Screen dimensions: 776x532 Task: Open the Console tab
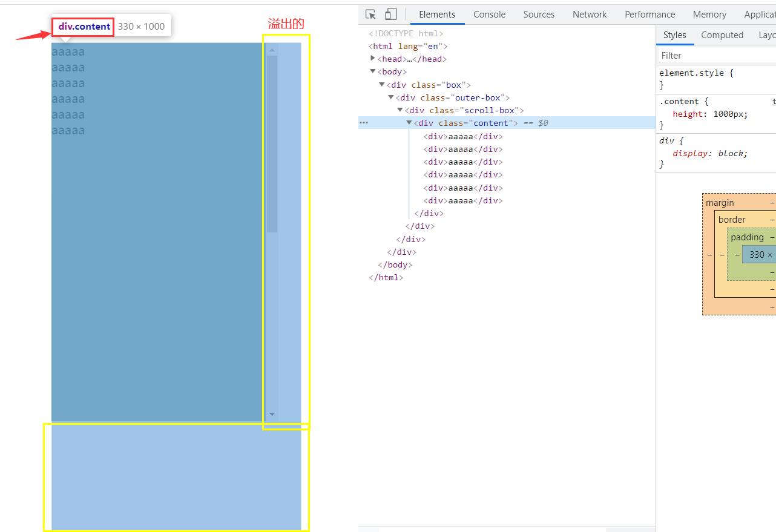coord(489,14)
